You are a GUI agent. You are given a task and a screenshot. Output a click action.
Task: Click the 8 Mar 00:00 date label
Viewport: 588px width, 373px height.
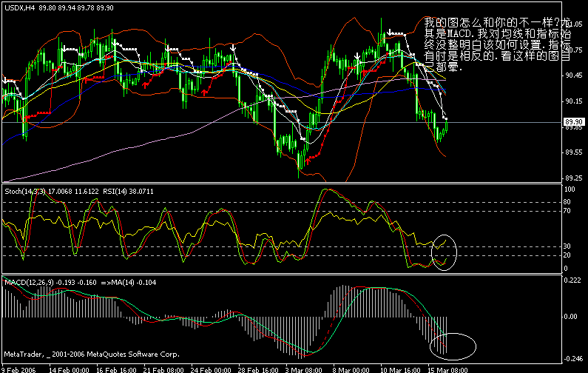click(350, 368)
